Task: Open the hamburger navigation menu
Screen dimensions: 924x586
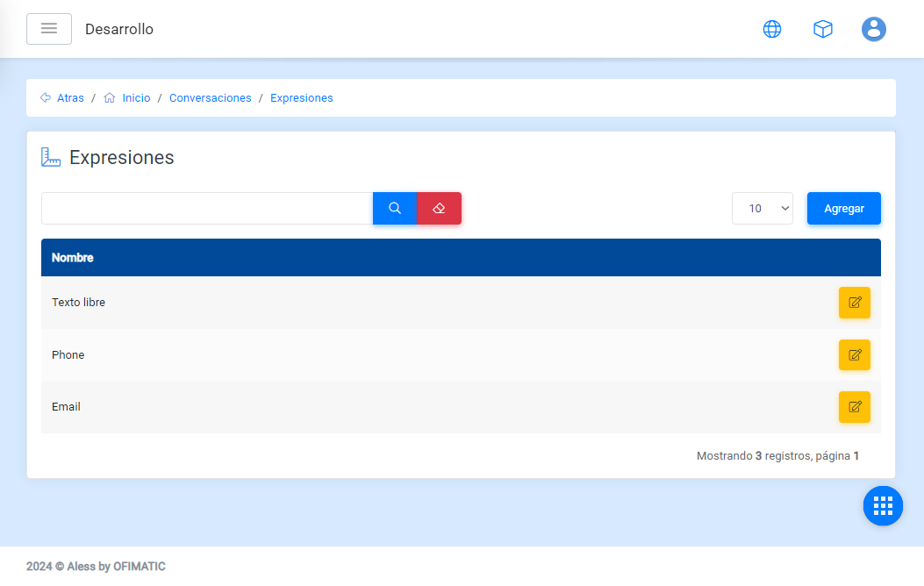Action: point(49,29)
